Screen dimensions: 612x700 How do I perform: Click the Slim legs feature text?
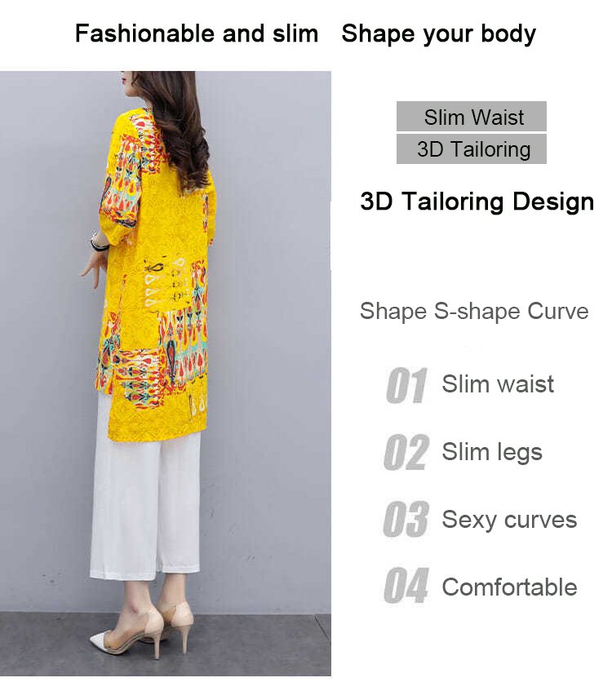pyautogui.click(x=492, y=452)
